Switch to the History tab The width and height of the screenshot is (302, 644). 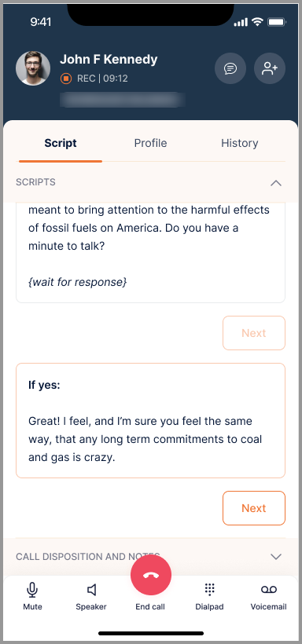[x=239, y=143]
